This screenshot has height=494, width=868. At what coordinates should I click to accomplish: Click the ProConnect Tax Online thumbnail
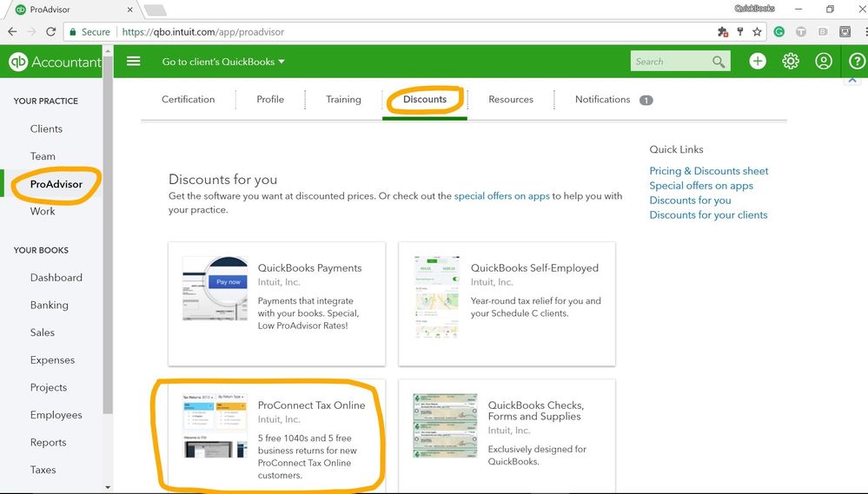[215, 426]
